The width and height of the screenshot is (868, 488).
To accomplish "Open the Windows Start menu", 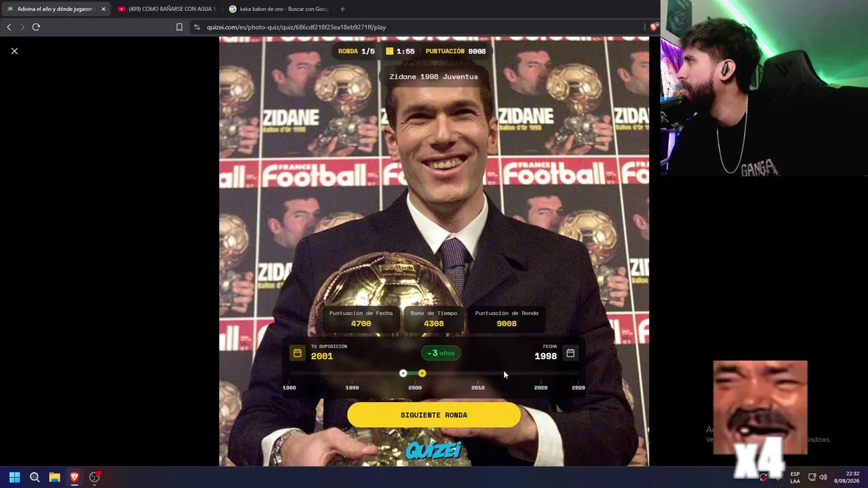I will [14, 477].
